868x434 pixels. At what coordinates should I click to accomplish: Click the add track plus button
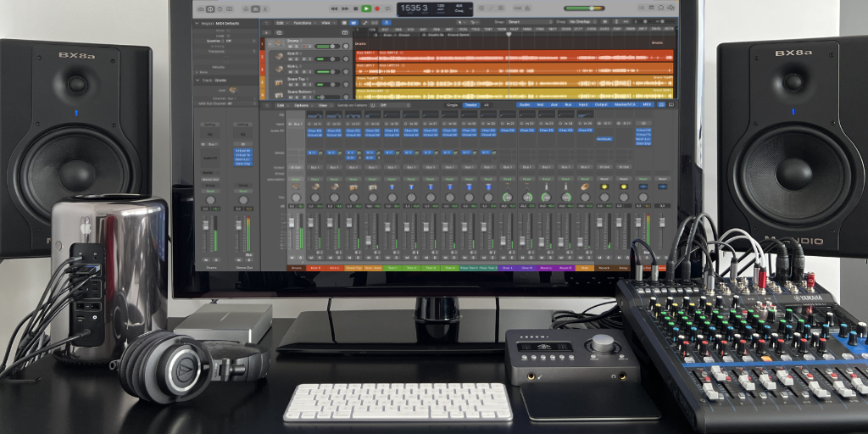point(265,33)
